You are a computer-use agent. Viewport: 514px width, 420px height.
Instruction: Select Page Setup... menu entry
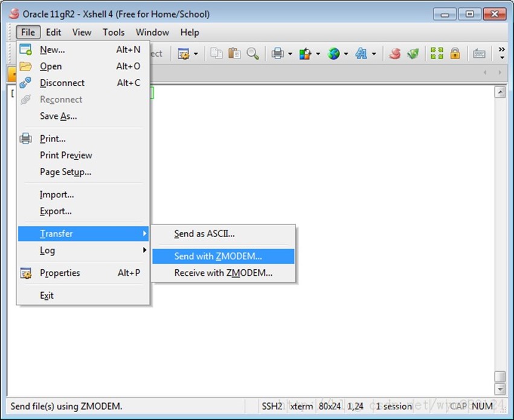pos(83,171)
